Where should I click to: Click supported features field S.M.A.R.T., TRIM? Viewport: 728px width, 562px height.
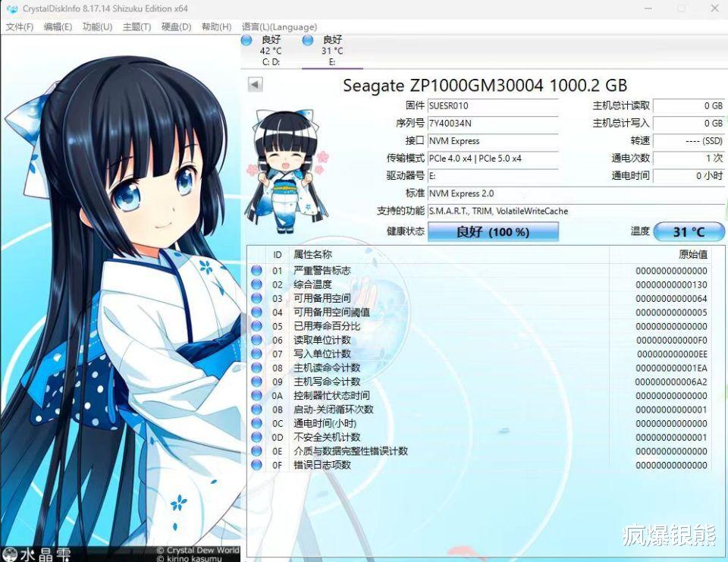576,212
